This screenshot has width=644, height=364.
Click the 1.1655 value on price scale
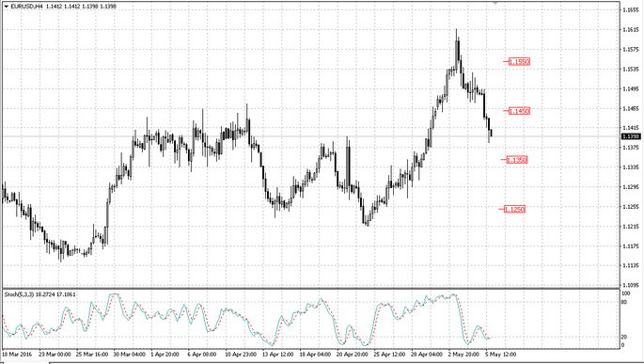(x=631, y=9)
